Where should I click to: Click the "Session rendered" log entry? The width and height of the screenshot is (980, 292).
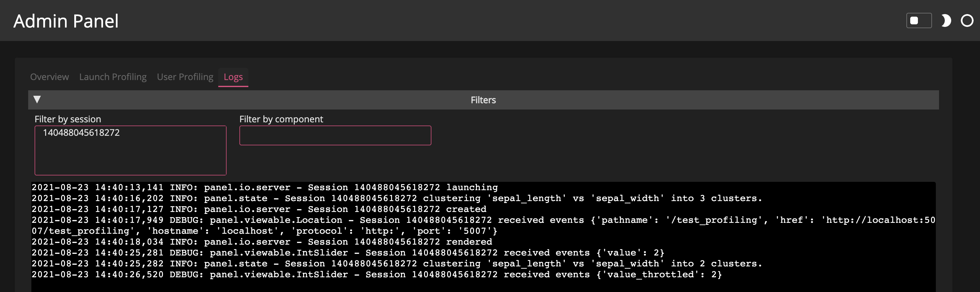pyautogui.click(x=262, y=242)
